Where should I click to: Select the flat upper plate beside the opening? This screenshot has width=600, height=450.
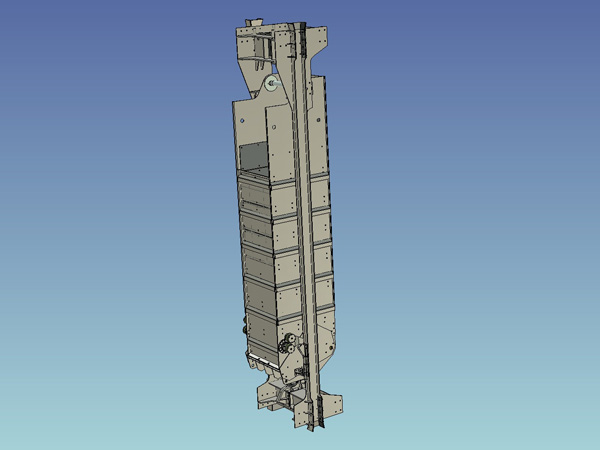tap(280, 130)
